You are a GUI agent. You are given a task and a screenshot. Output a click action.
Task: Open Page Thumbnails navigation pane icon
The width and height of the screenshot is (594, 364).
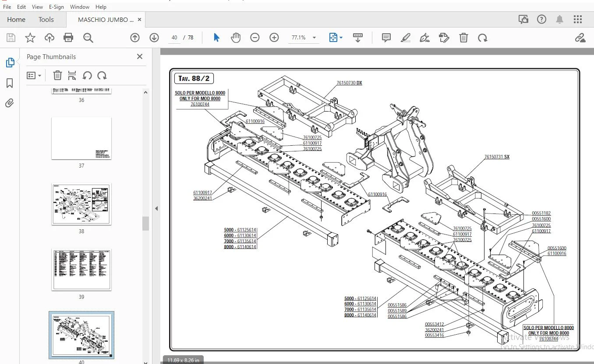(x=10, y=63)
